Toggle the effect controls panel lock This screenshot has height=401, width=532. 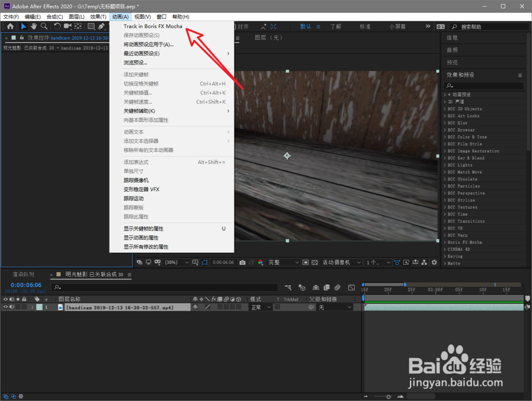point(22,38)
